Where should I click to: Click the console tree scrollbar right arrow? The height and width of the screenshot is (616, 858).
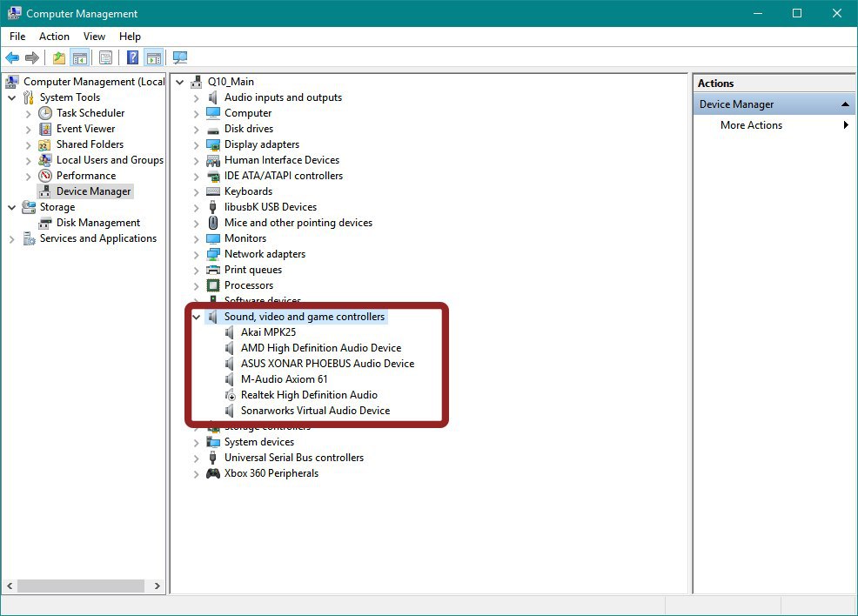point(157,586)
